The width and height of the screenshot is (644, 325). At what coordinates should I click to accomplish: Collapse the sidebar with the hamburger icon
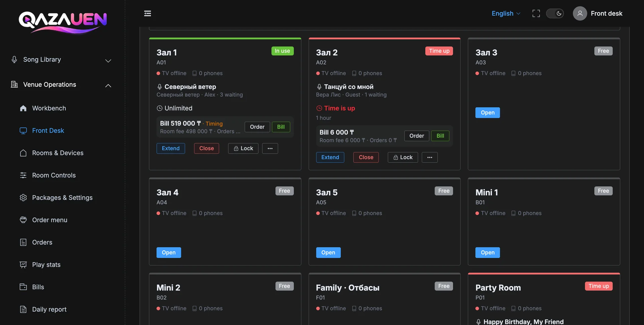pyautogui.click(x=148, y=13)
